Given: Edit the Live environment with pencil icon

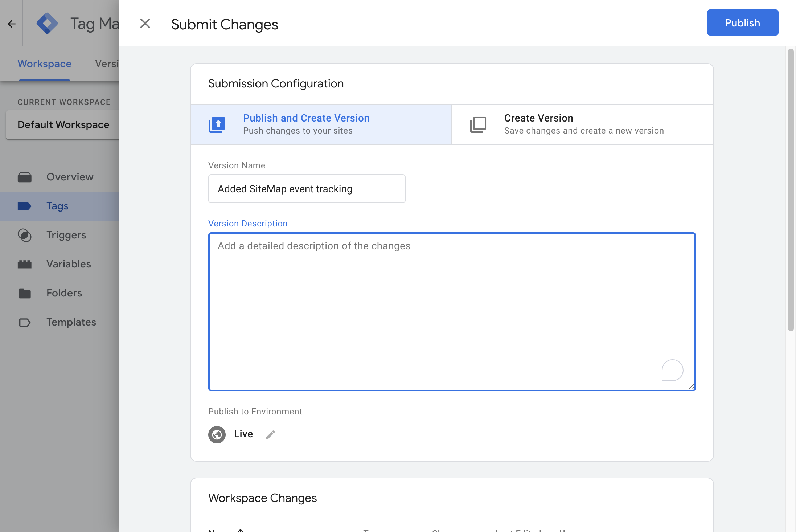Looking at the screenshot, I should click(270, 434).
